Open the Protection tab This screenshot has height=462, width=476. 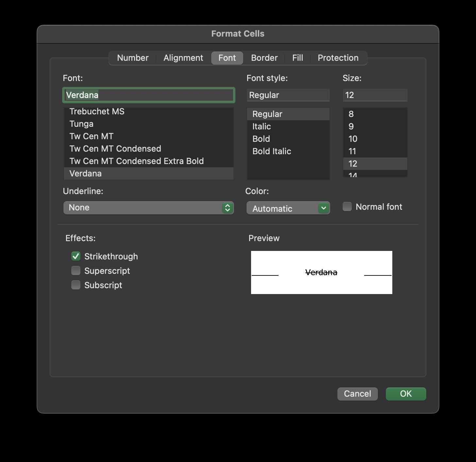(338, 58)
